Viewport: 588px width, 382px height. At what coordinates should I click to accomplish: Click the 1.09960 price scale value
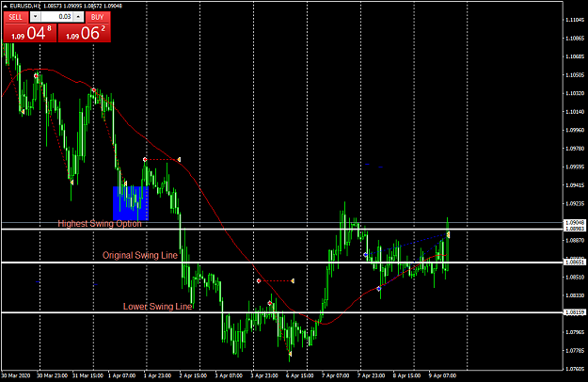tap(575, 130)
